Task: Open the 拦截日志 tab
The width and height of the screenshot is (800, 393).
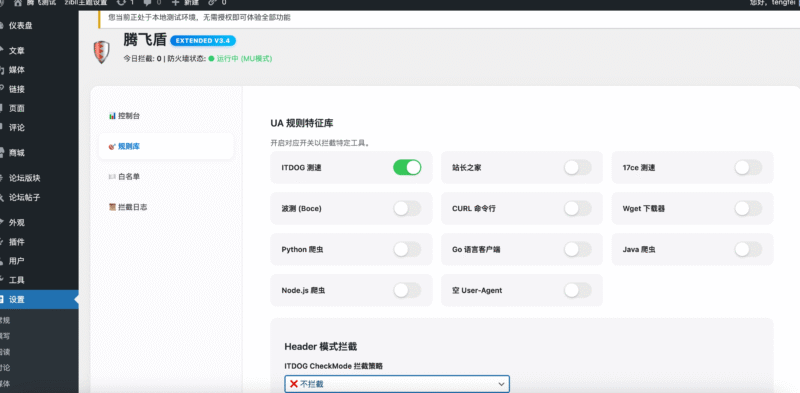Action: coord(166,207)
